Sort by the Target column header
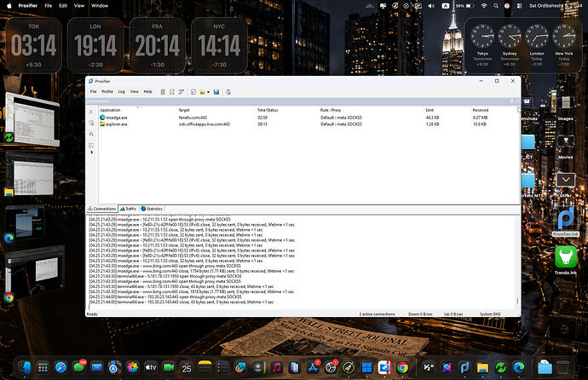This screenshot has height=380, width=588. pos(184,110)
